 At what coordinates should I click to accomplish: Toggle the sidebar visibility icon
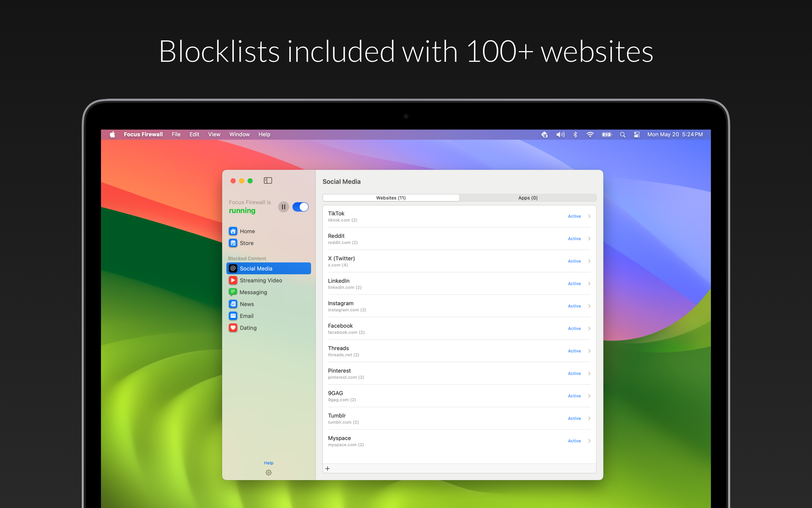point(268,181)
